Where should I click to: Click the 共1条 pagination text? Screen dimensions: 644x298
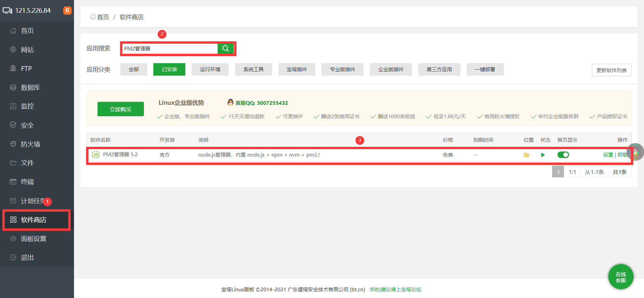(620, 172)
